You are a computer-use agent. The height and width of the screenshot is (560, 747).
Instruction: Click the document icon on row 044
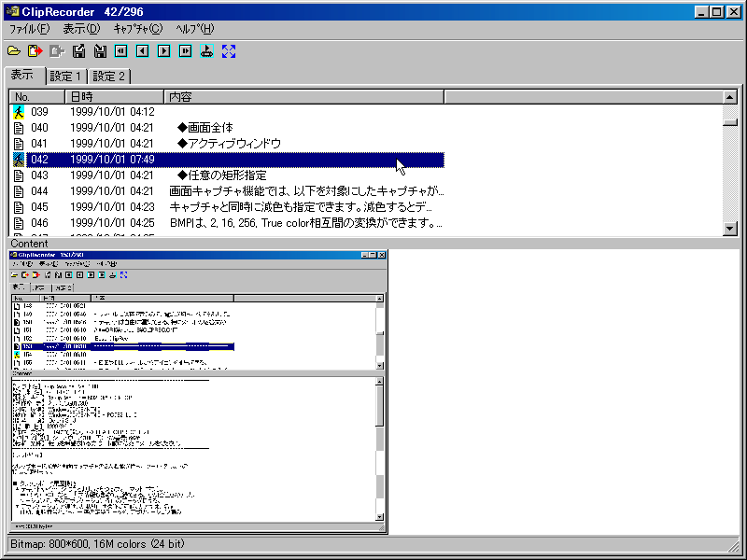19,191
